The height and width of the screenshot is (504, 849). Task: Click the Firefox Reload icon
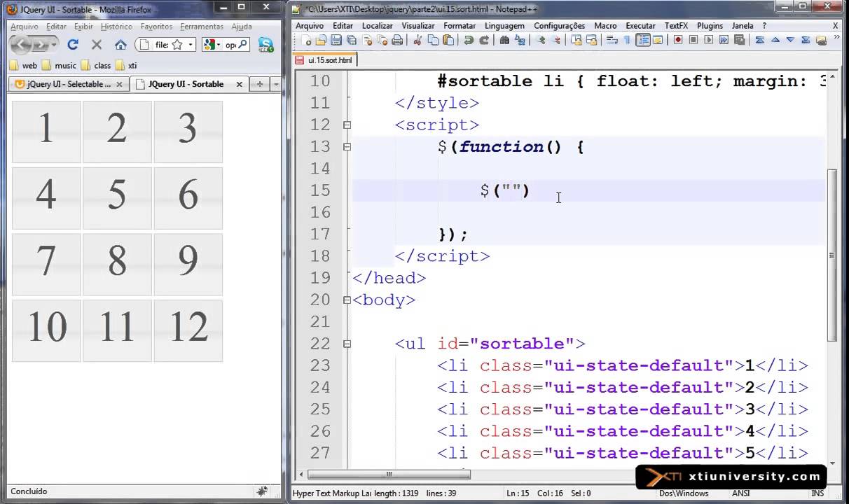point(73,44)
